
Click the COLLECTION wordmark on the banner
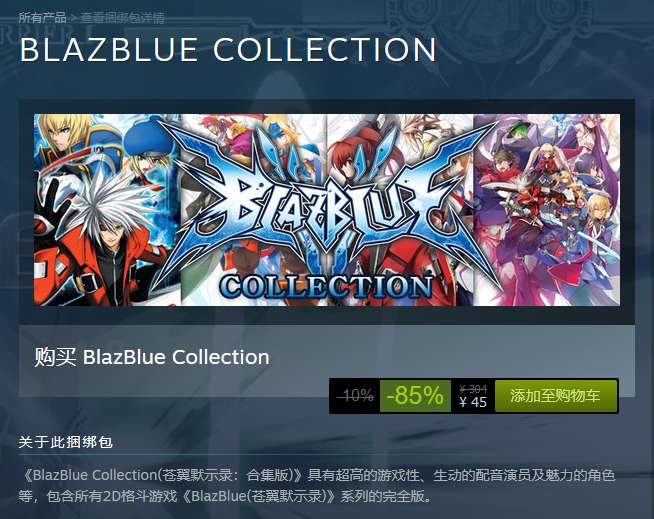(326, 287)
